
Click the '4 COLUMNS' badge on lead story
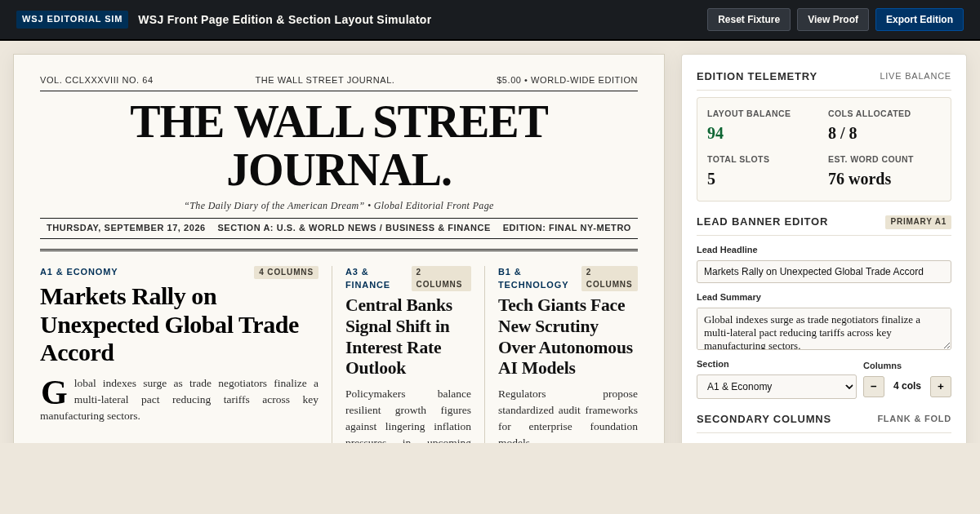(286, 273)
